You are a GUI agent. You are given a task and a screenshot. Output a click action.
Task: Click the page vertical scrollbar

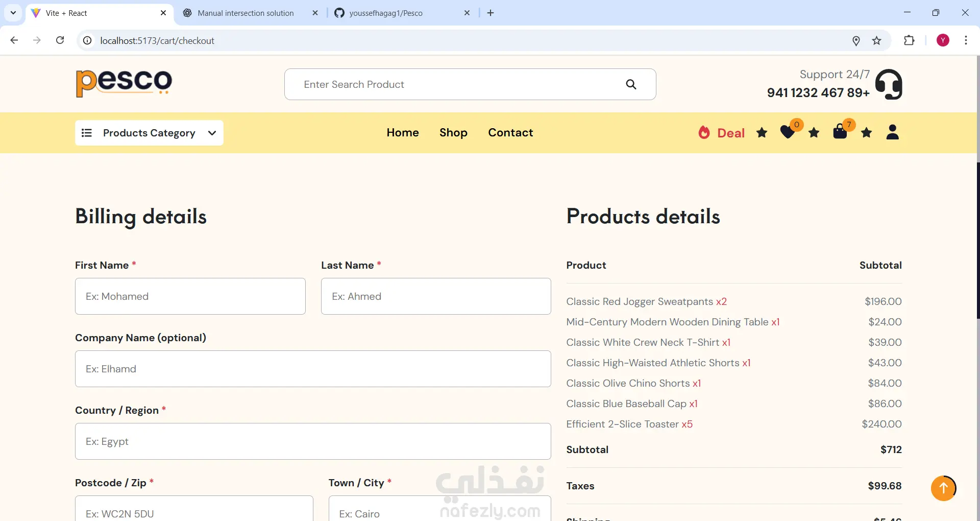point(978,240)
